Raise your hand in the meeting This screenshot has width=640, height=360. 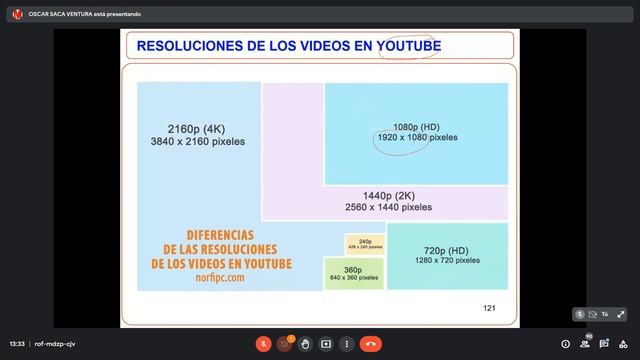[305, 344]
